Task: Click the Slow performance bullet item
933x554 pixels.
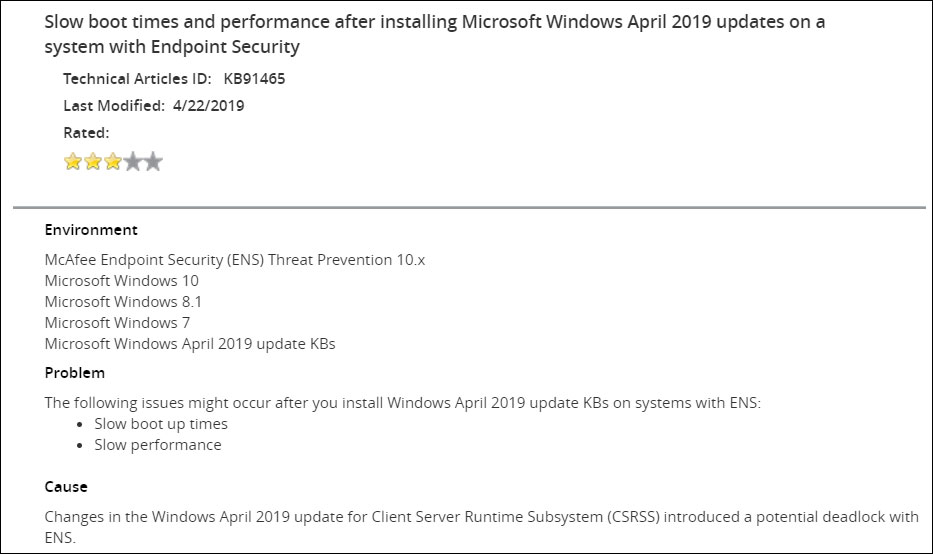Action: point(158,445)
